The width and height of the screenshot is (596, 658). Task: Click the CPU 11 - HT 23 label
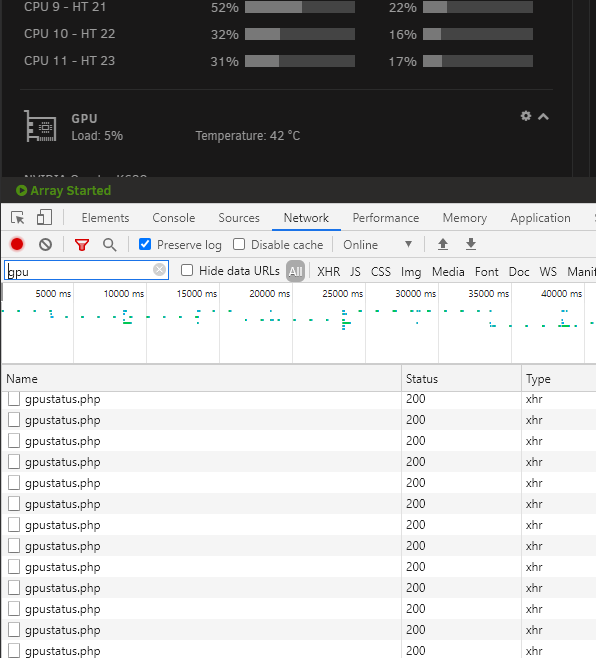click(x=69, y=61)
